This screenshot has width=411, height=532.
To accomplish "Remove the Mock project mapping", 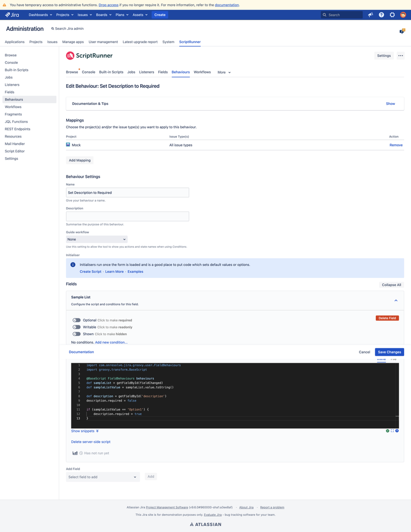I will click(396, 145).
